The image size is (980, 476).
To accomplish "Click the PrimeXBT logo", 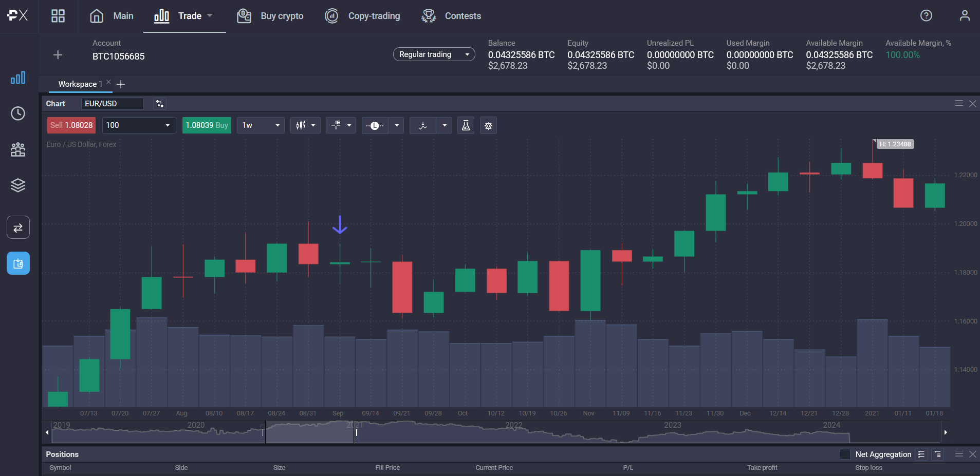I will click(x=17, y=15).
